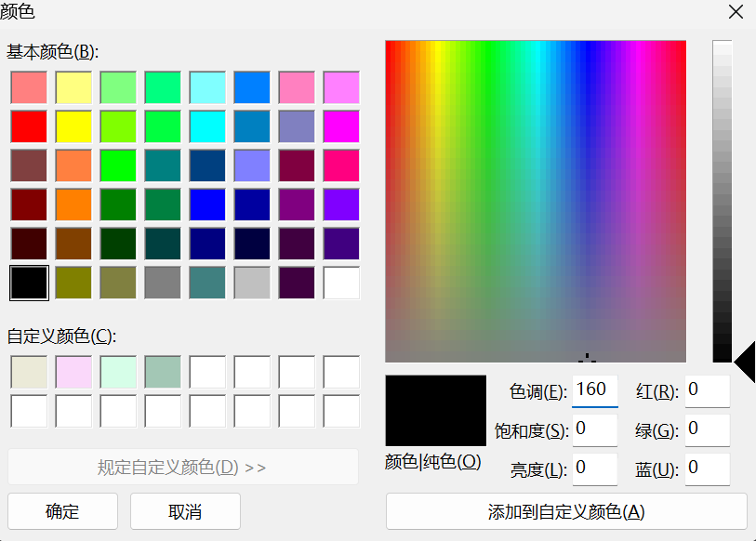The image size is (756, 541).
Task: Select the magenta basic color swatch
Action: 340,126
